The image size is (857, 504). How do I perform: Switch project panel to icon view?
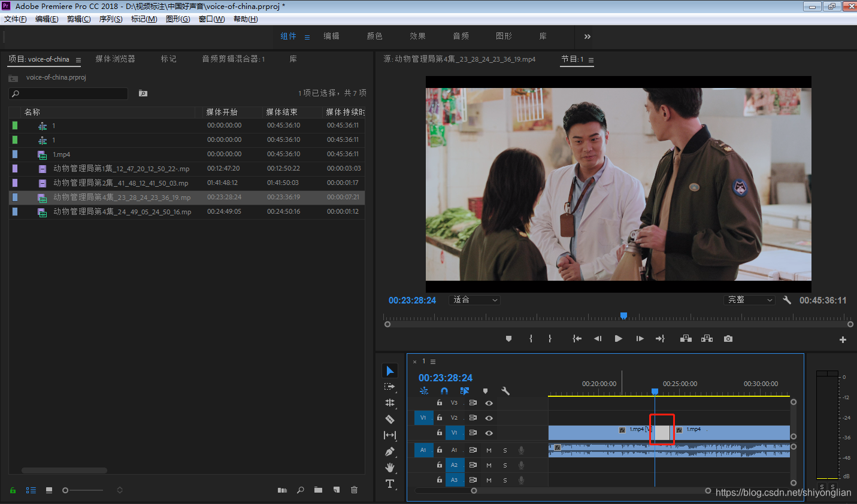click(49, 490)
